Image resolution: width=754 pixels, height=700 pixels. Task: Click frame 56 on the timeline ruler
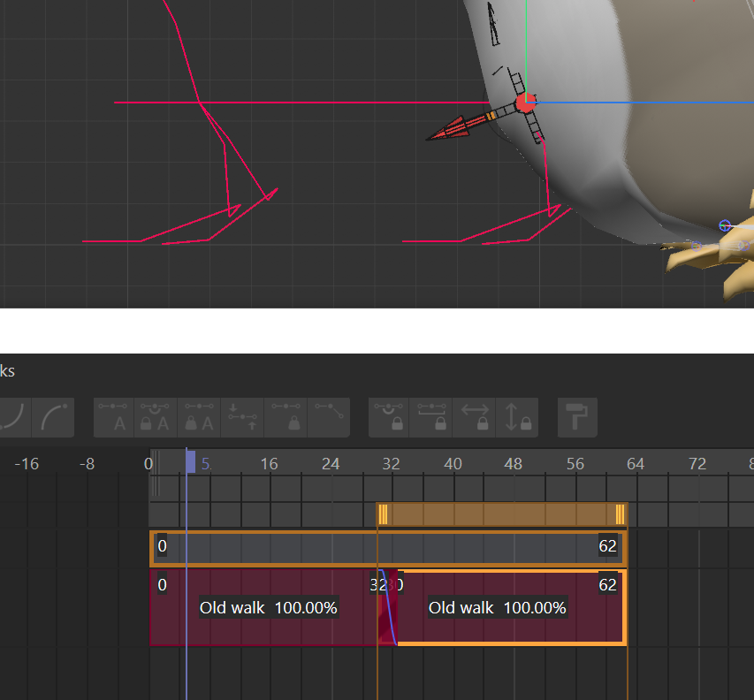575,464
